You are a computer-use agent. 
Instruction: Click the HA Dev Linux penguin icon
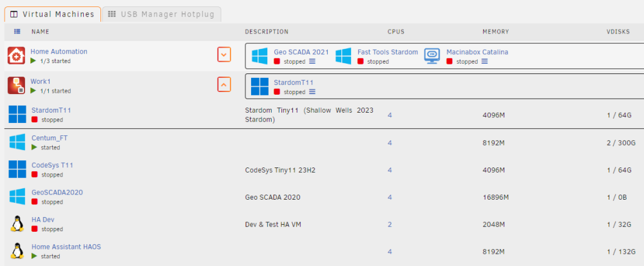pyautogui.click(x=17, y=223)
